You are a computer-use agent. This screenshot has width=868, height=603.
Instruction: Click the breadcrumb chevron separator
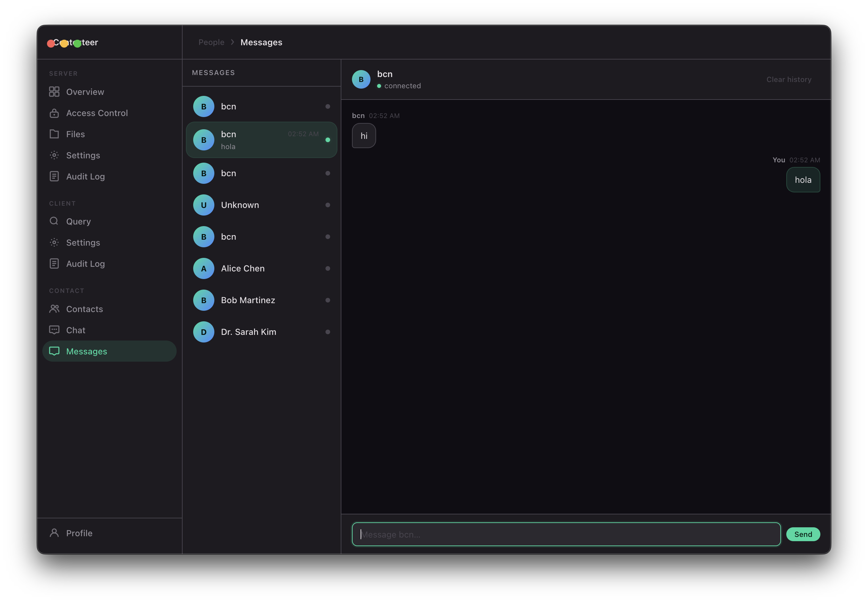233,42
